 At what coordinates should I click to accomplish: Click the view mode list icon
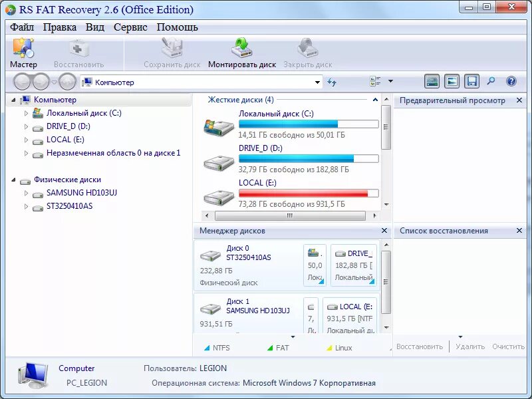[x=375, y=81]
